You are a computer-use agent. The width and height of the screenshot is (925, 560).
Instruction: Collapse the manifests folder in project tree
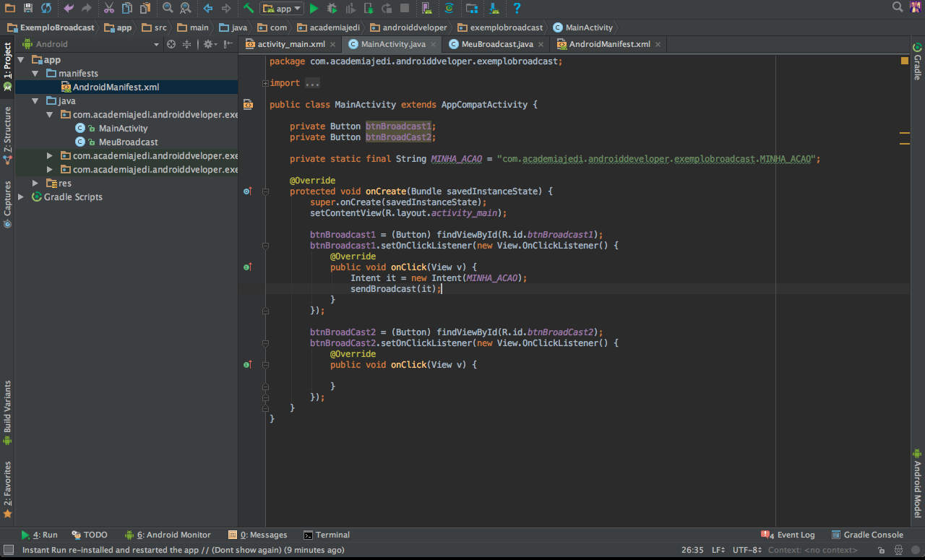[35, 74]
